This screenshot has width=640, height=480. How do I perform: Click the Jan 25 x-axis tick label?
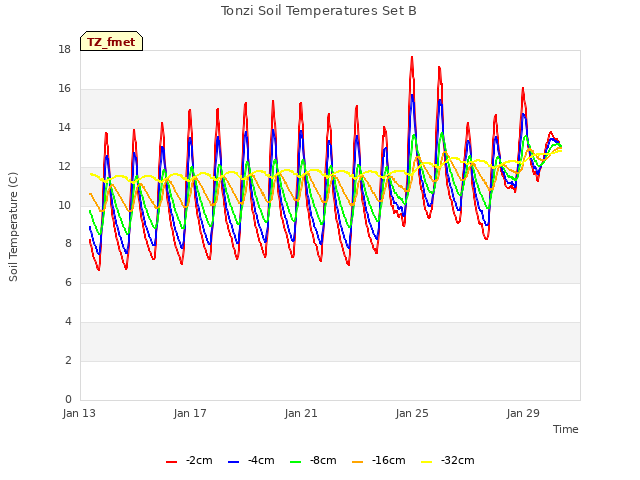pyautogui.click(x=412, y=413)
